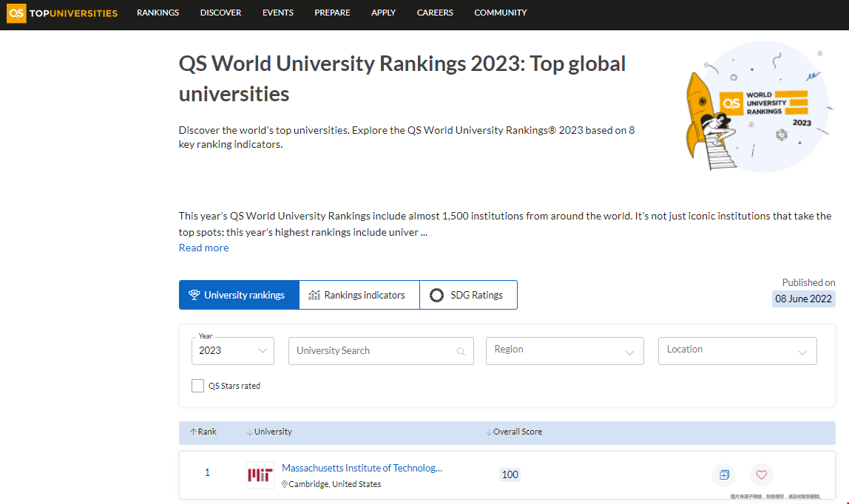Click the World University Rankings 2023 rocket illustration
Image resolution: width=849 pixels, height=504 pixels.
point(758,106)
